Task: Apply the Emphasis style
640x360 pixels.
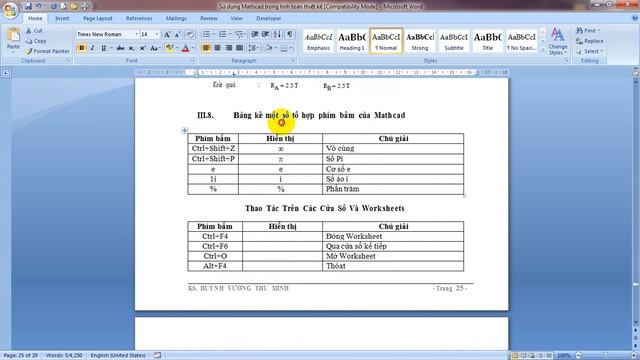Action: (318, 41)
